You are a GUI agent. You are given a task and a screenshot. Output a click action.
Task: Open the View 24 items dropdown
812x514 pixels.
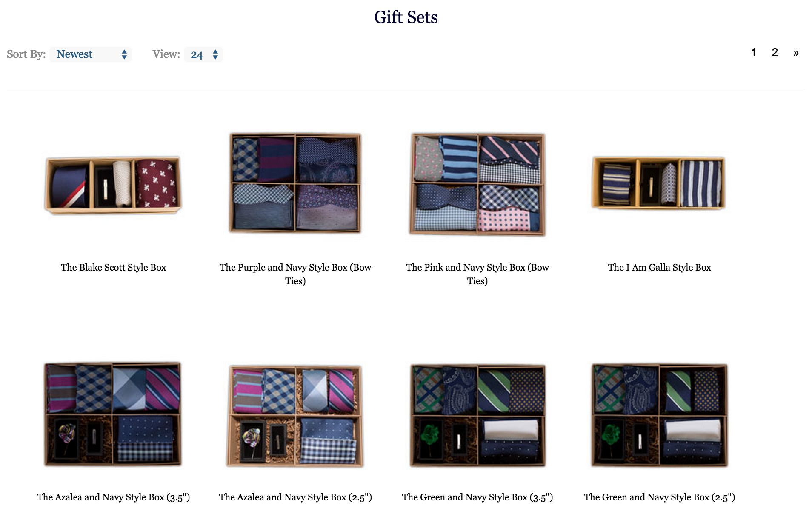[x=203, y=54]
